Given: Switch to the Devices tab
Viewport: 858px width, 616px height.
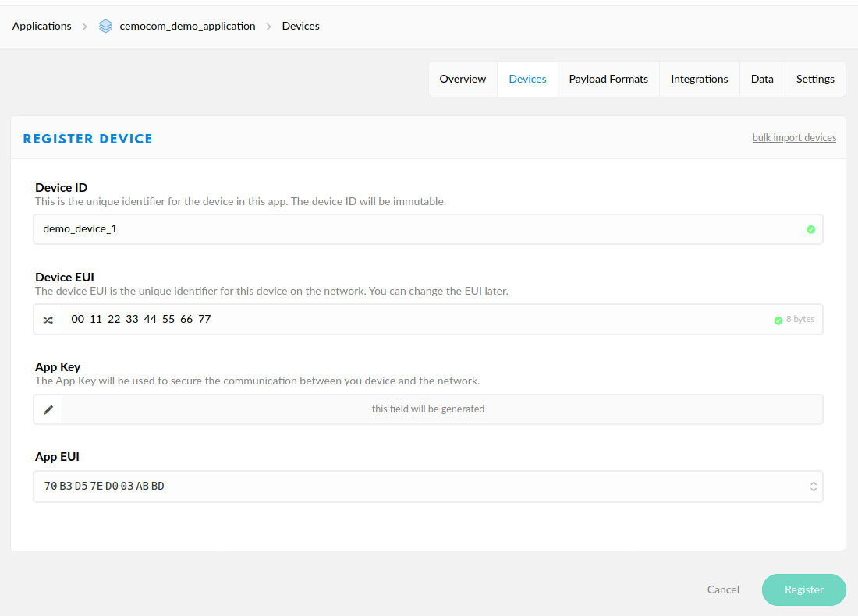Looking at the screenshot, I should (527, 80).
